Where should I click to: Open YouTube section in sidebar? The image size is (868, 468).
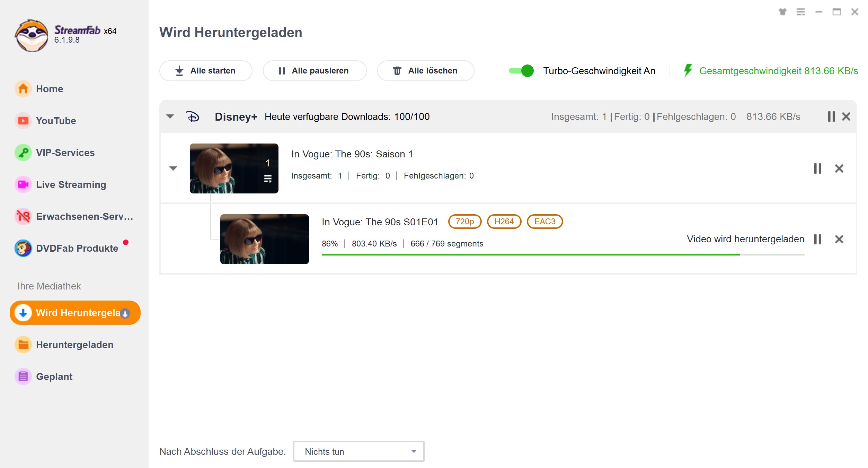click(56, 120)
